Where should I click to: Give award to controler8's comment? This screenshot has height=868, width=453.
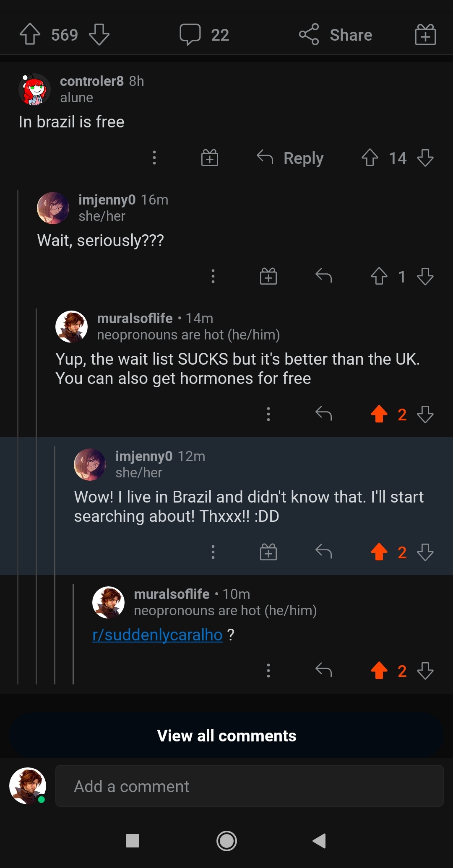click(x=210, y=158)
